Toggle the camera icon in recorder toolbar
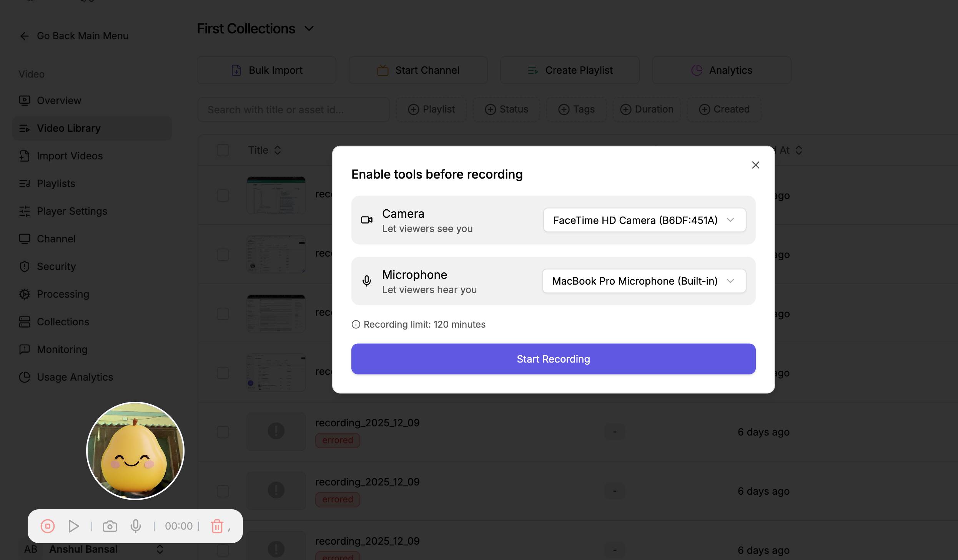Screen dimensions: 958x560 [110, 526]
